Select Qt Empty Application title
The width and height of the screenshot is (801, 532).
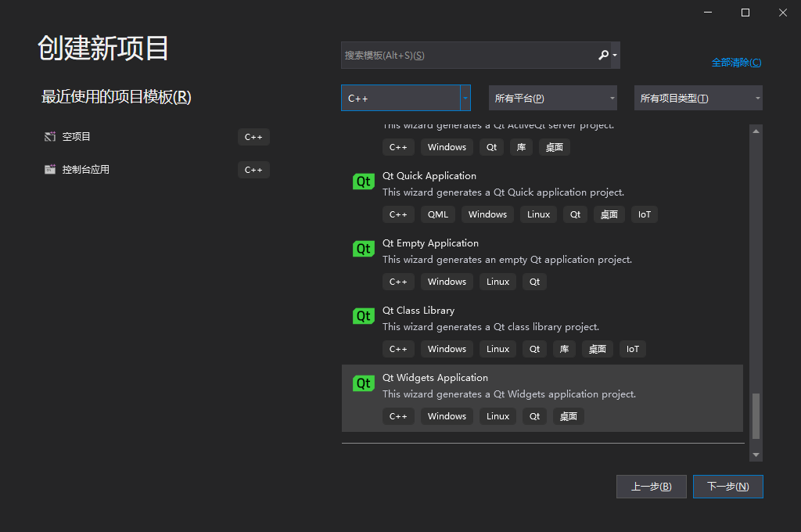click(430, 243)
